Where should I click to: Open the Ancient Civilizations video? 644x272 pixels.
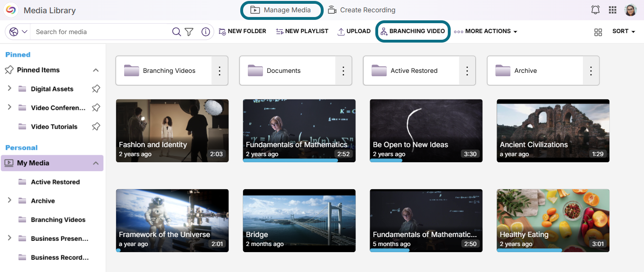coord(553,131)
